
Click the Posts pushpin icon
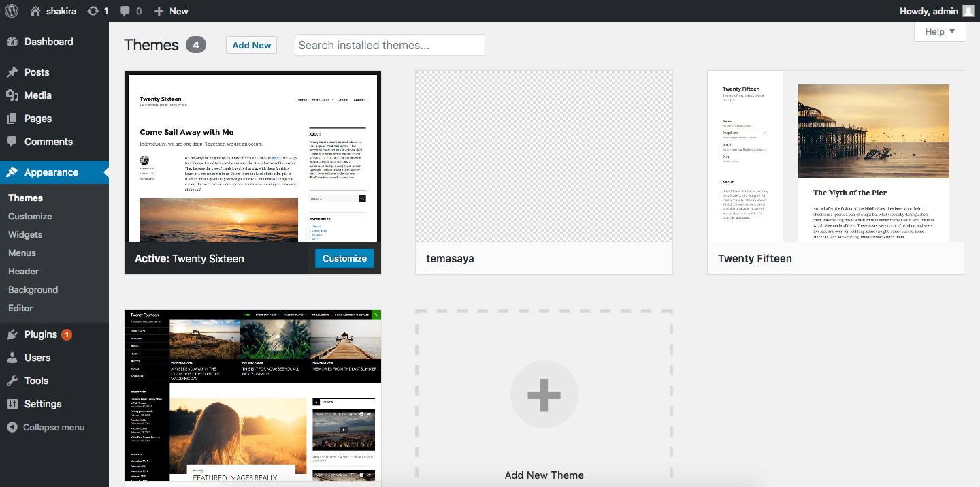[12, 72]
